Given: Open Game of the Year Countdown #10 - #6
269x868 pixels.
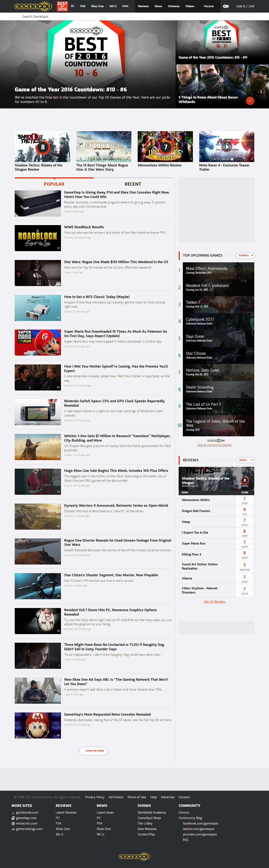Looking at the screenshot, I should click(x=71, y=89).
